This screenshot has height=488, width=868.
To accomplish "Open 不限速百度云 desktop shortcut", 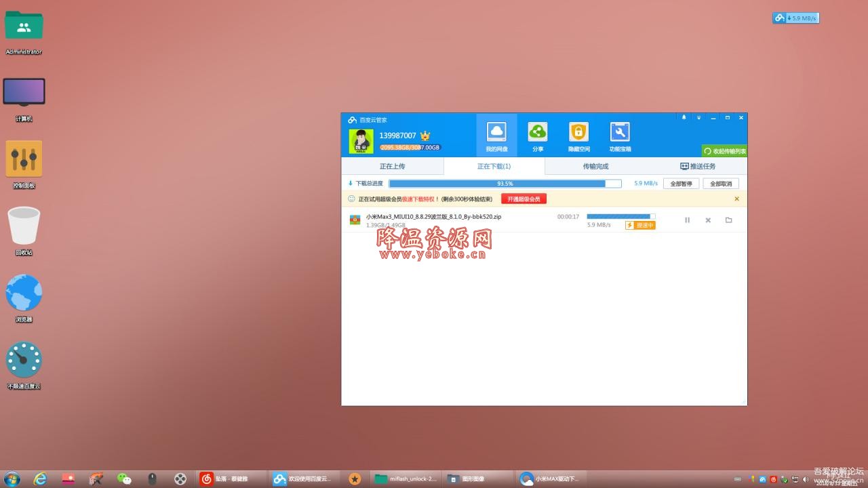I will click(24, 366).
